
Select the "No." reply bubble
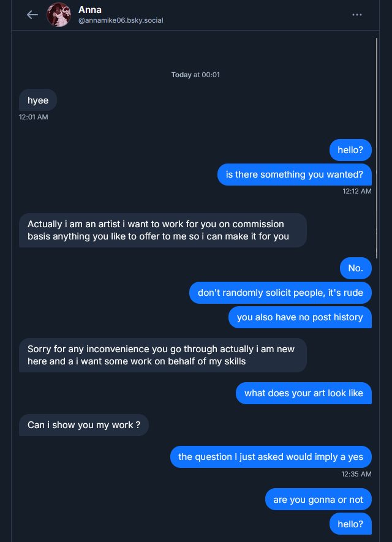[356, 268]
